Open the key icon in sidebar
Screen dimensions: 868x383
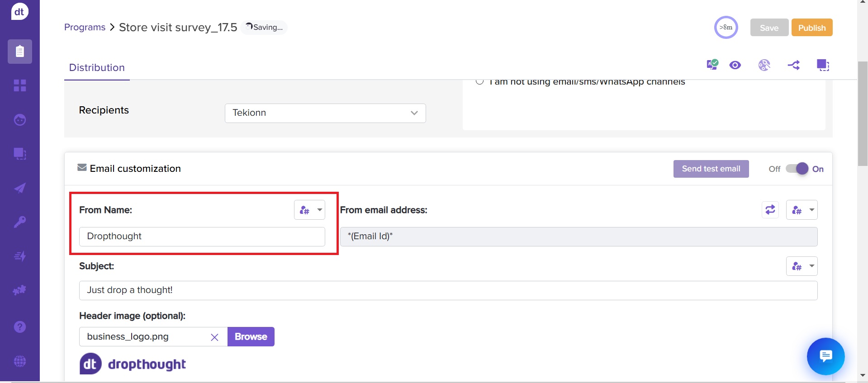tap(20, 222)
